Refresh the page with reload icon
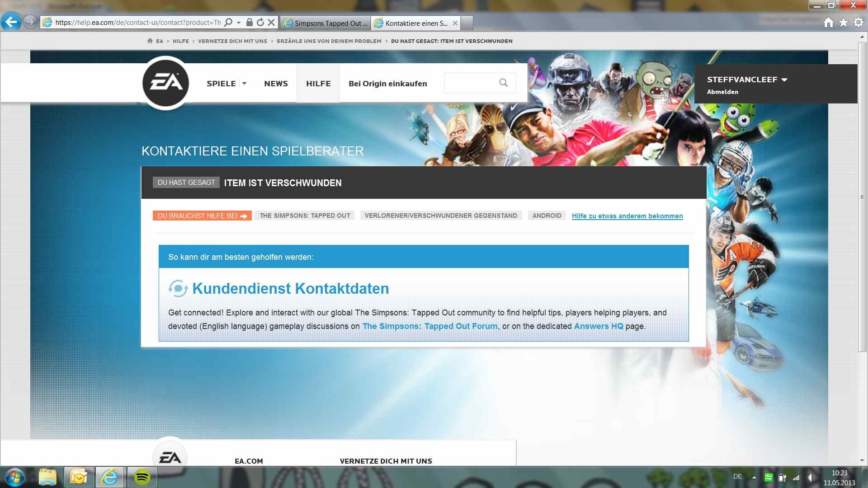868x488 pixels. (x=260, y=22)
